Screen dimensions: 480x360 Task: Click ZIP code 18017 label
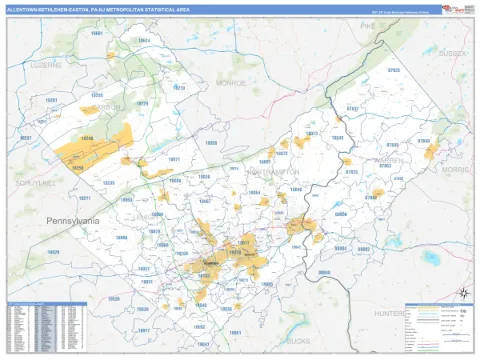tap(243, 242)
